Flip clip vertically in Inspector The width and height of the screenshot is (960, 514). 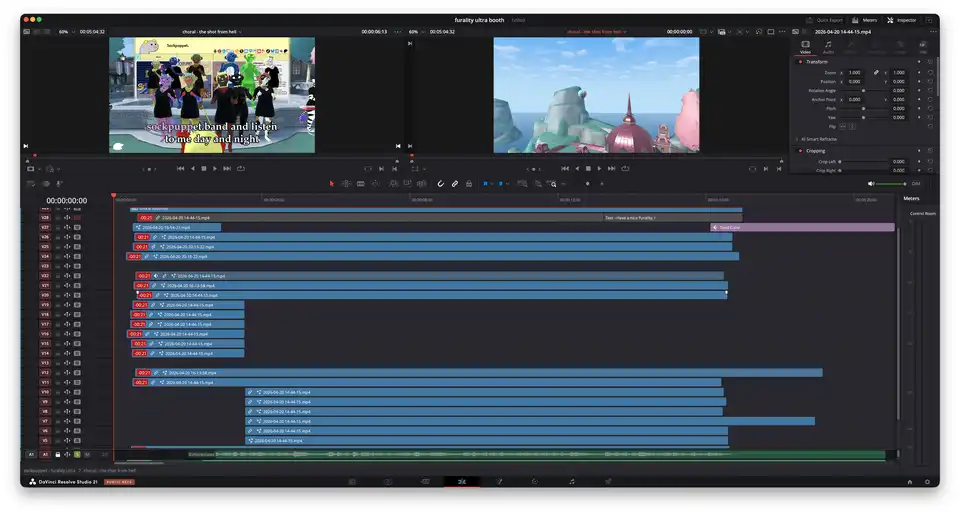click(x=852, y=126)
